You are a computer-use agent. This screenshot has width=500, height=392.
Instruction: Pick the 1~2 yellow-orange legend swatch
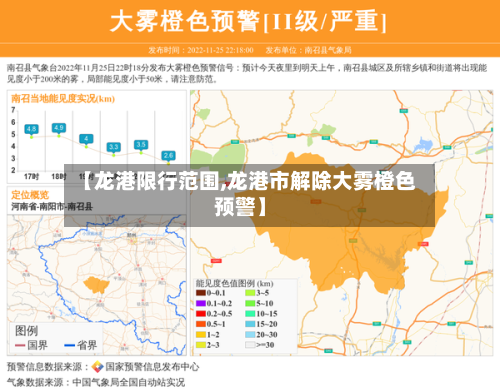pyautogui.click(x=201, y=334)
